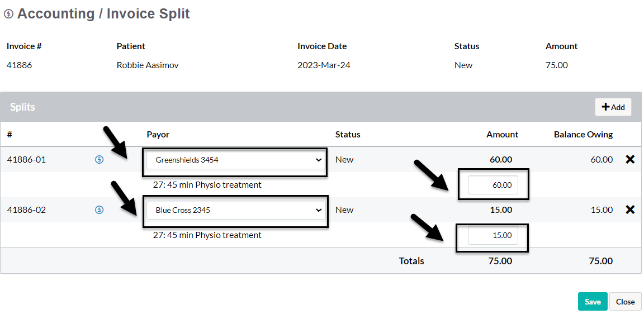Click patient name Robbie Aasimov

pos(148,65)
